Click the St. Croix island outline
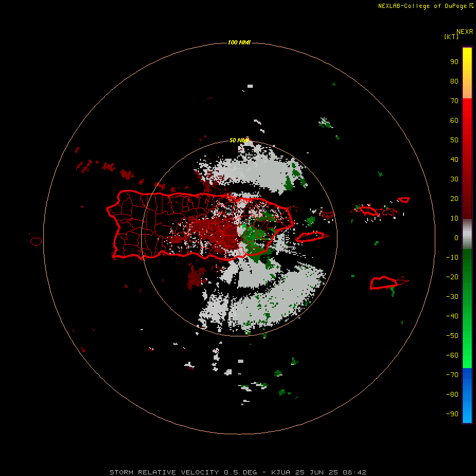 point(384,283)
